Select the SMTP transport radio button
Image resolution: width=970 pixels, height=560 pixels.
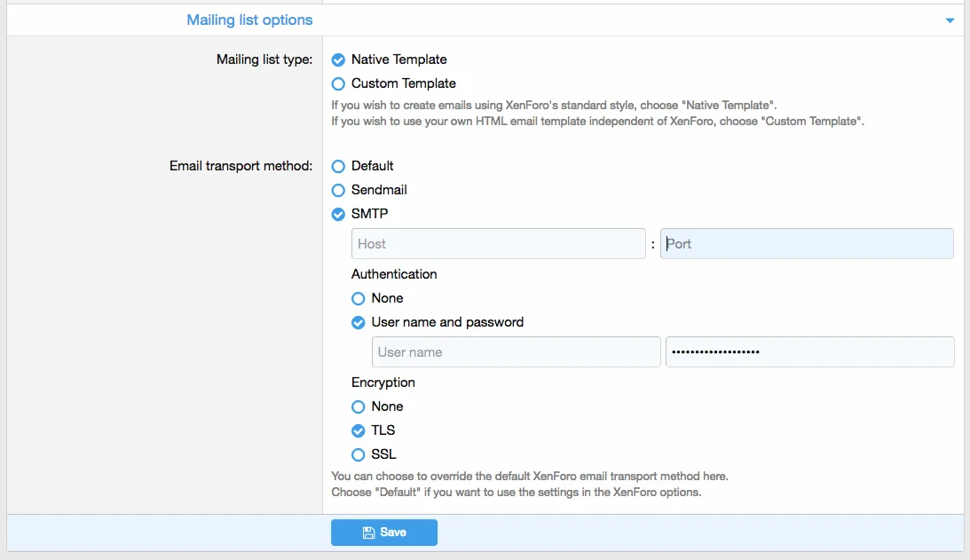338,215
